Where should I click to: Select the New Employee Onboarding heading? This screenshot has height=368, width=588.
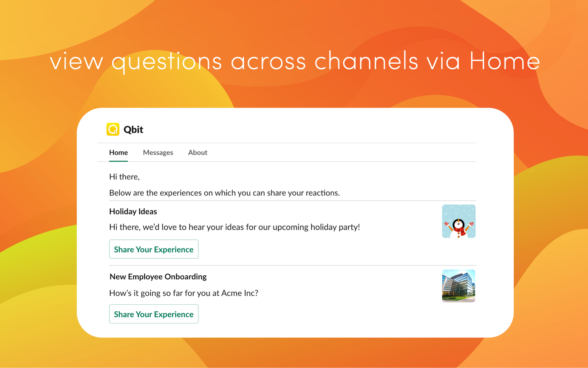coord(158,276)
